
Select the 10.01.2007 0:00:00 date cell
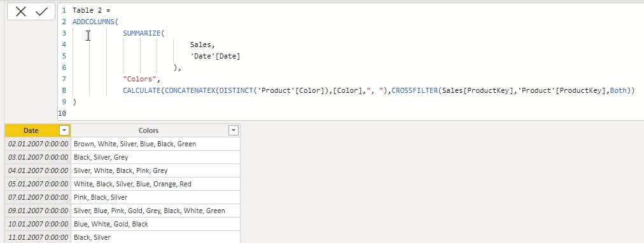point(38,224)
